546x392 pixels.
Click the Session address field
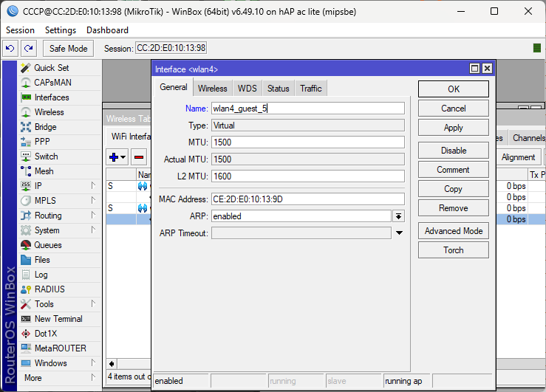tap(171, 48)
